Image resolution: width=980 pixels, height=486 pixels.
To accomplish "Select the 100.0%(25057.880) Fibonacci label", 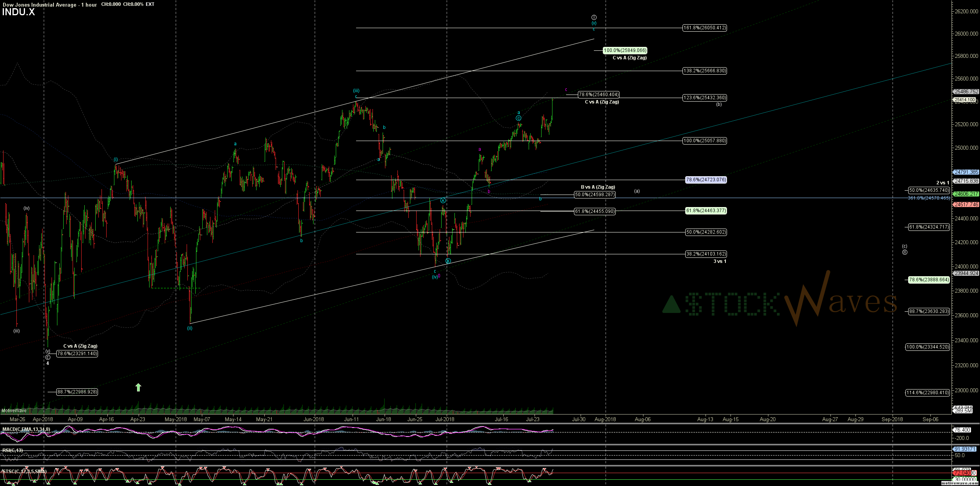I will (705, 141).
